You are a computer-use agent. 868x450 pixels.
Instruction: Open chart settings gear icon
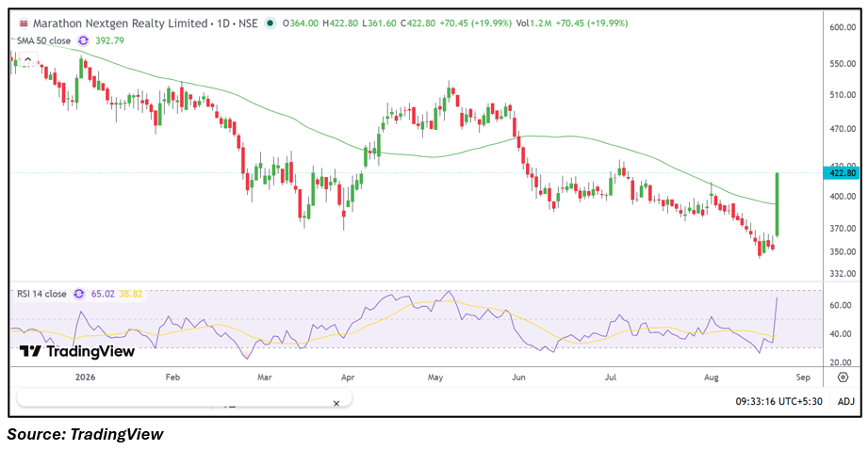tap(843, 377)
